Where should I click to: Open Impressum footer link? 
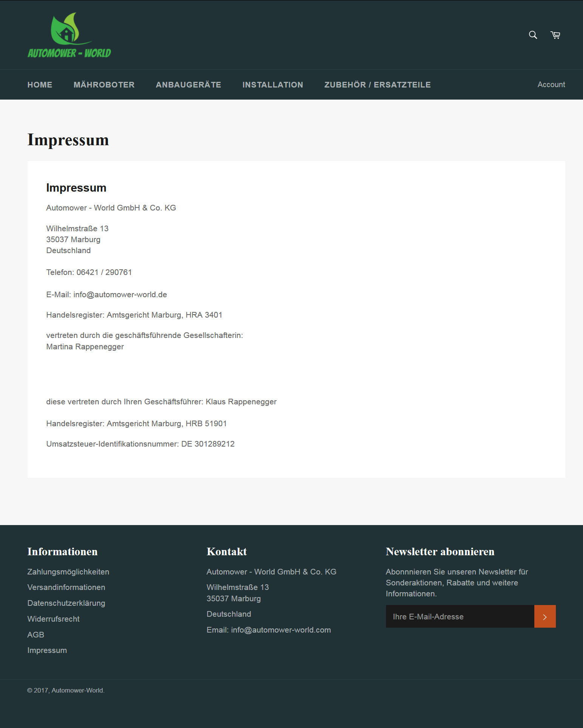(47, 650)
